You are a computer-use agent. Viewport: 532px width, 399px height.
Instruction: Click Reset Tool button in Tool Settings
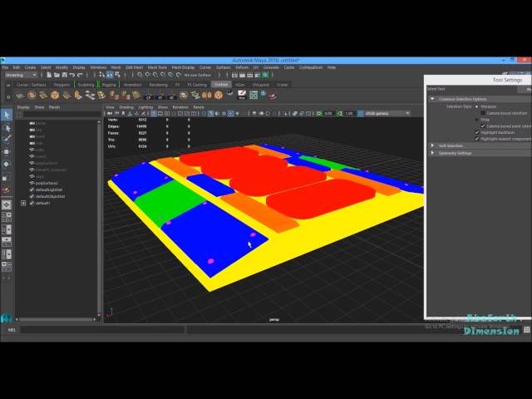[525, 89]
